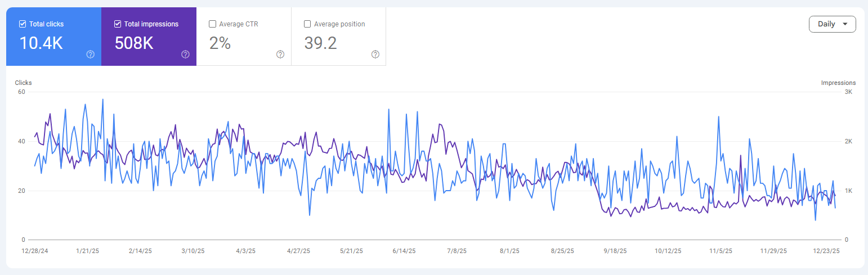868x275 pixels.
Task: Open the Daily granularity dropdown
Action: 832,24
